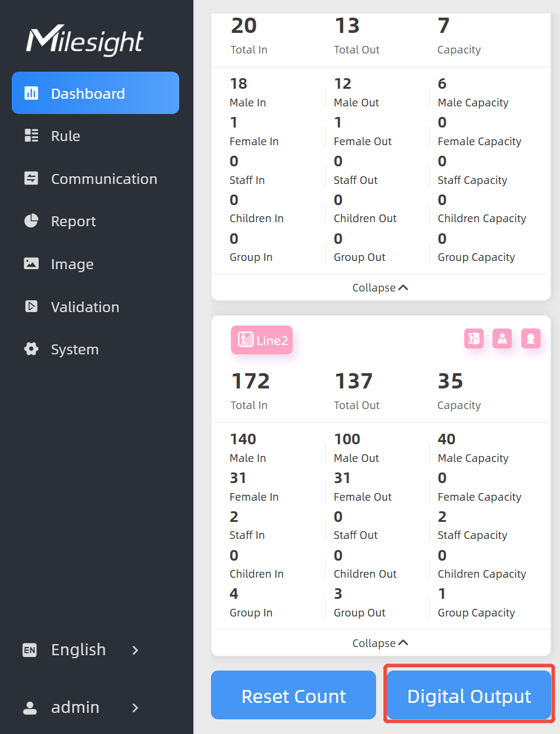560x734 pixels.
Task: Click the Image picture icon
Action: [x=31, y=264]
